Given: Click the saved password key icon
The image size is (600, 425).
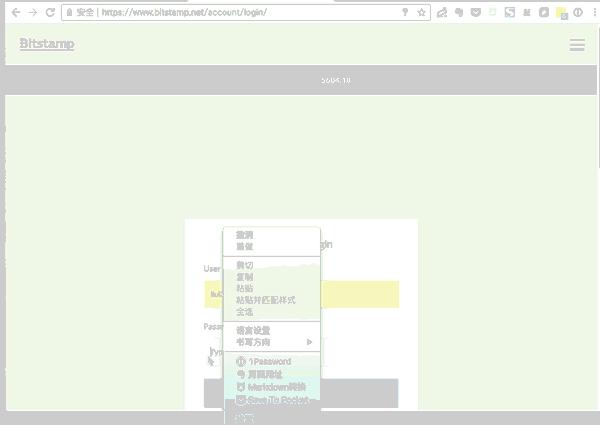Looking at the screenshot, I should [404, 13].
